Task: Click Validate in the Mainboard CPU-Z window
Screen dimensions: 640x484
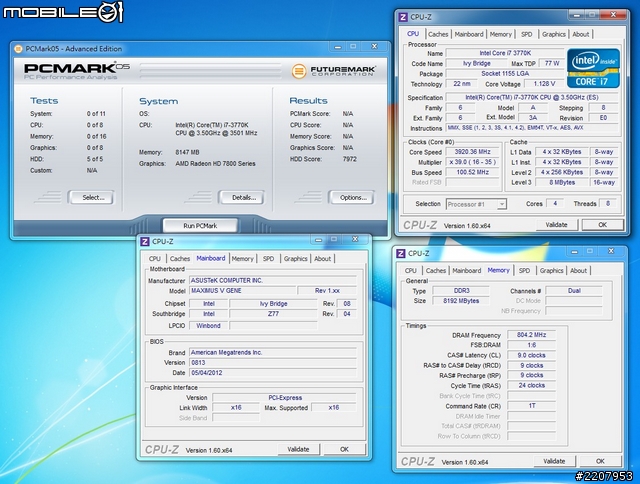Action: (298, 449)
